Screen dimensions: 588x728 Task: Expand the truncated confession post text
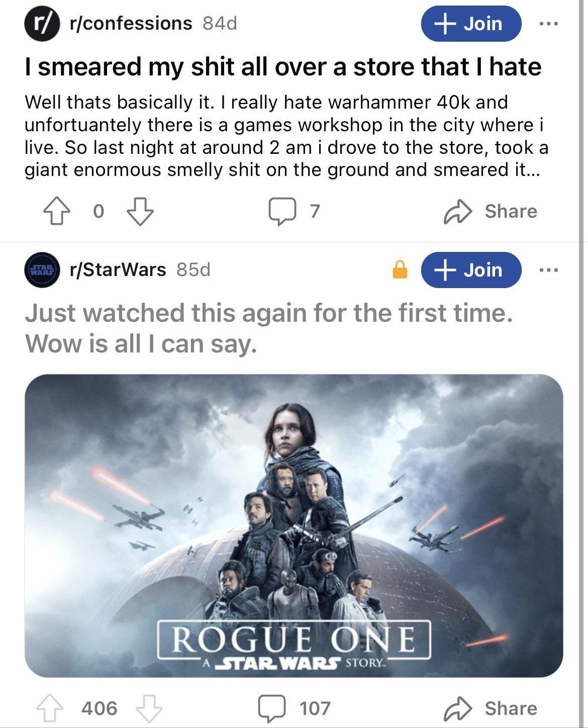(x=287, y=136)
